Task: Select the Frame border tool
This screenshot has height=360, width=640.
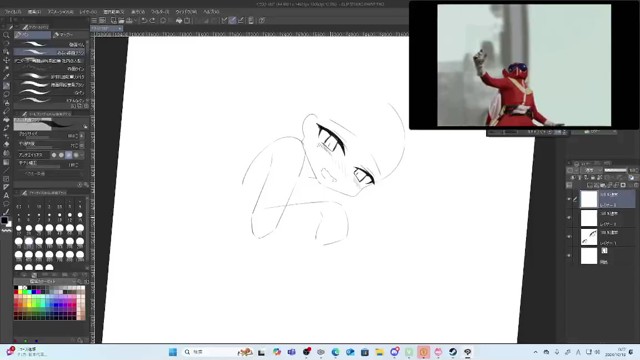Action: tap(6, 178)
